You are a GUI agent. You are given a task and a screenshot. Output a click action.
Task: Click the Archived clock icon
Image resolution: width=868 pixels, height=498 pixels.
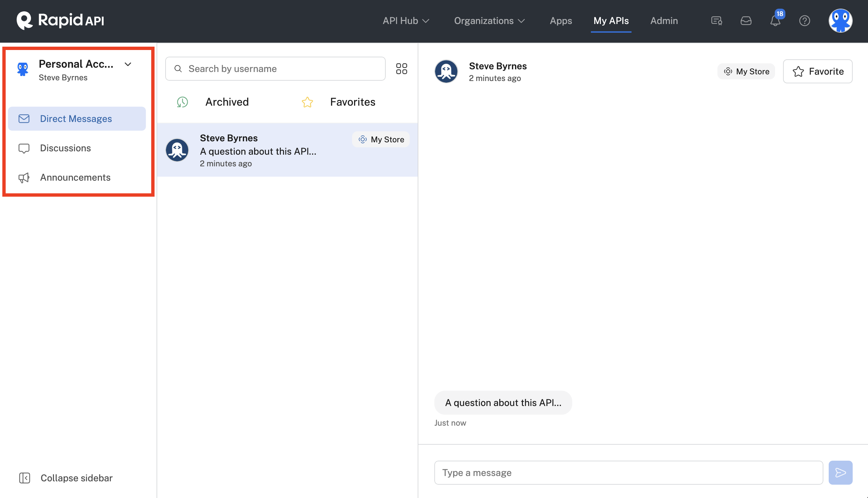[182, 102]
